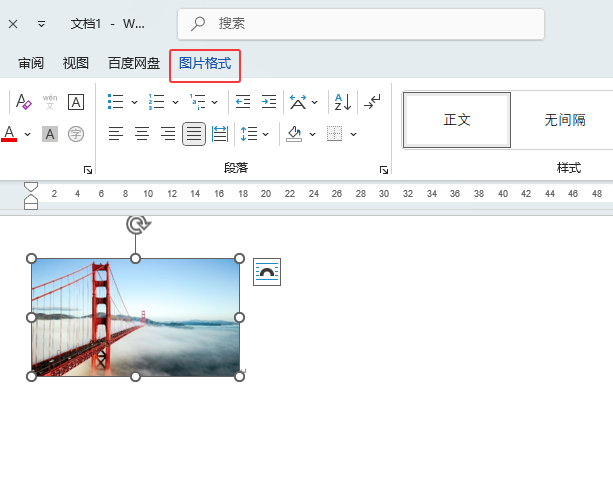
Task: Align text right
Action: (x=168, y=134)
